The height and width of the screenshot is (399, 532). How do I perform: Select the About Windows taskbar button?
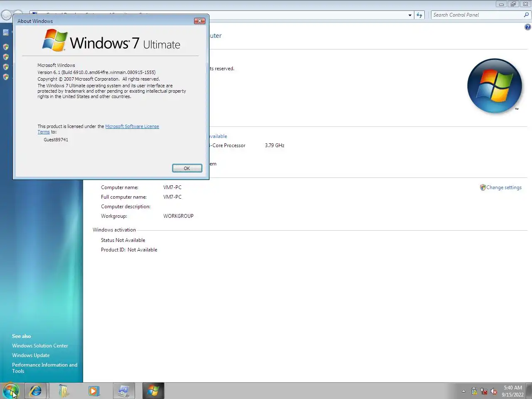[153, 391]
